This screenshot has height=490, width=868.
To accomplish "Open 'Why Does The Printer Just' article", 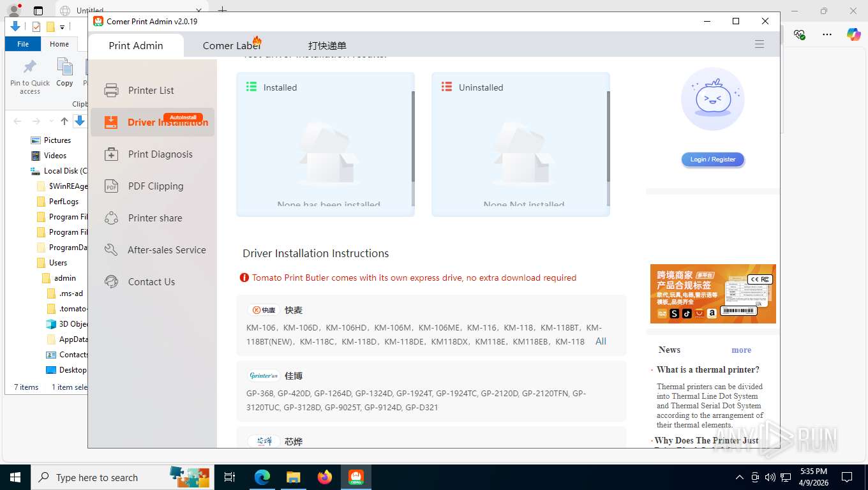I will pyautogui.click(x=707, y=440).
